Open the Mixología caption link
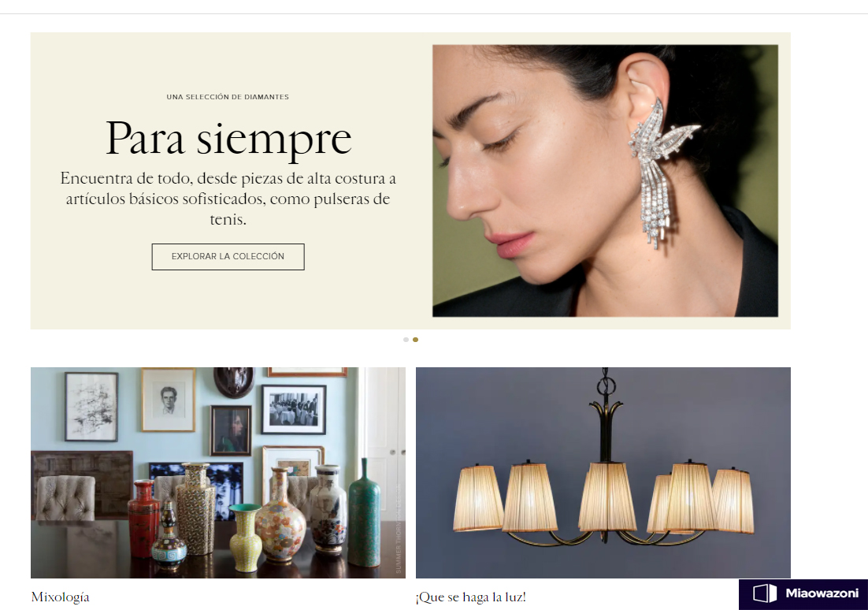The image size is (868, 610). 61,597
